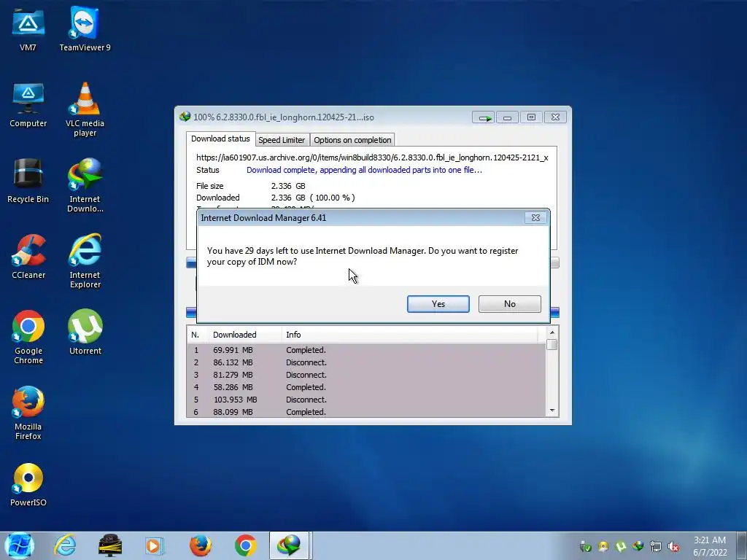Image resolution: width=747 pixels, height=560 pixels.
Task: Launch Utorrent desktop shortcut
Action: click(x=85, y=332)
